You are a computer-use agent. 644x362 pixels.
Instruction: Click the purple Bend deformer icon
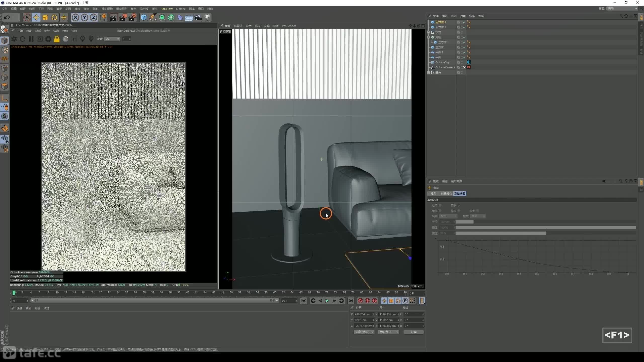(180, 17)
